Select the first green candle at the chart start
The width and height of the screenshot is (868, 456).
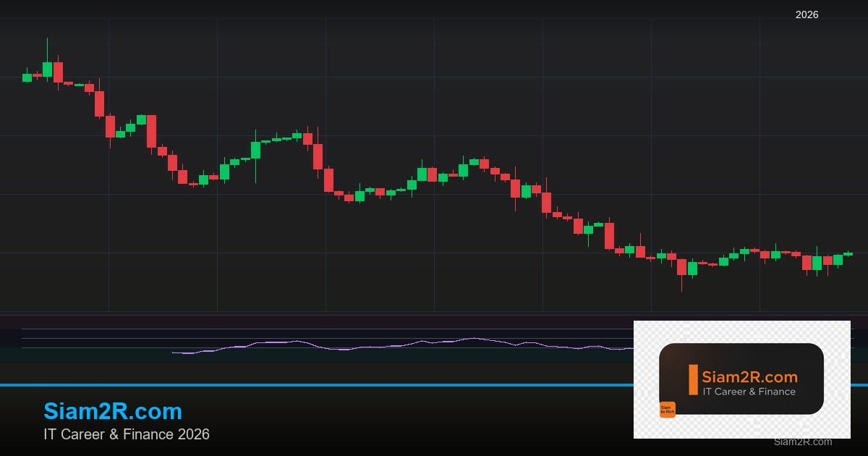(27, 77)
